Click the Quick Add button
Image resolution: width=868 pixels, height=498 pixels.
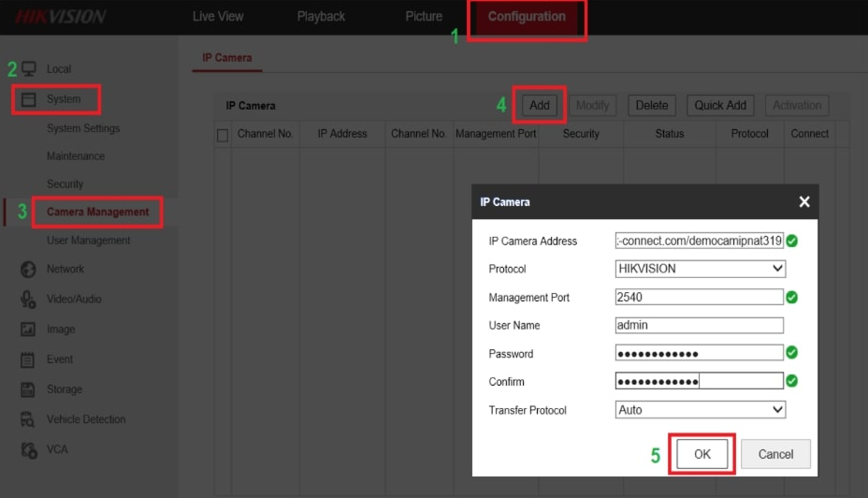[720, 106]
